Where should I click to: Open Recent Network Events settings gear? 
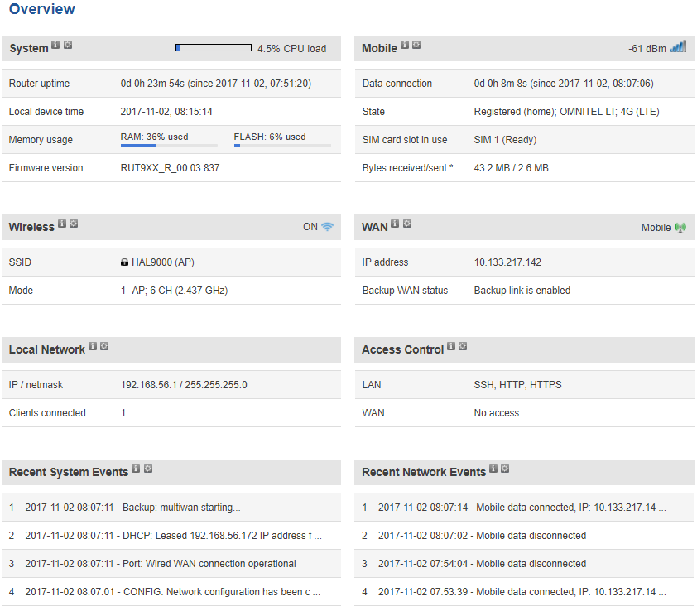505,469
